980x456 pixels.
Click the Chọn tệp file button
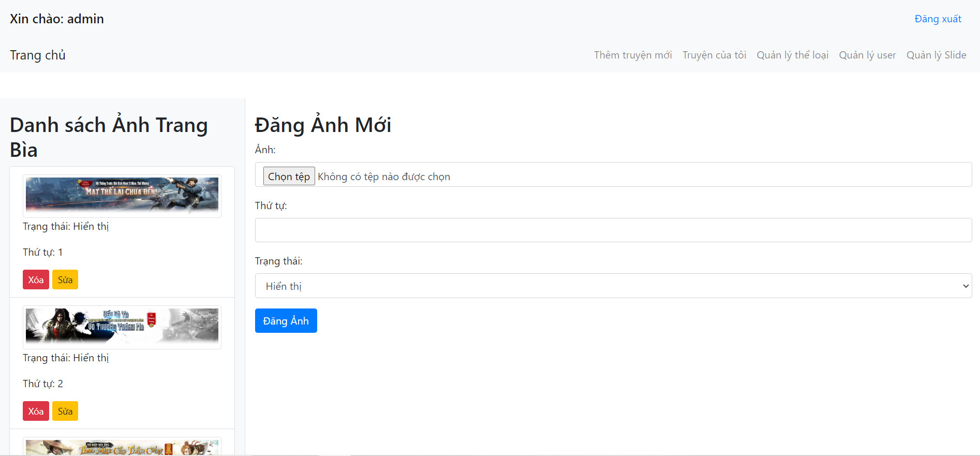(x=289, y=176)
